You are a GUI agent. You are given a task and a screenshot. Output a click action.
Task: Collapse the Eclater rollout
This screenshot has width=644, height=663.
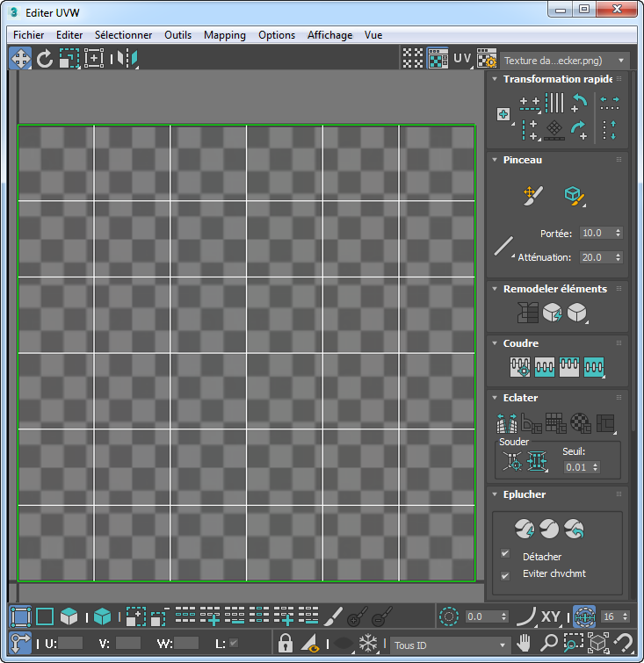click(x=495, y=398)
